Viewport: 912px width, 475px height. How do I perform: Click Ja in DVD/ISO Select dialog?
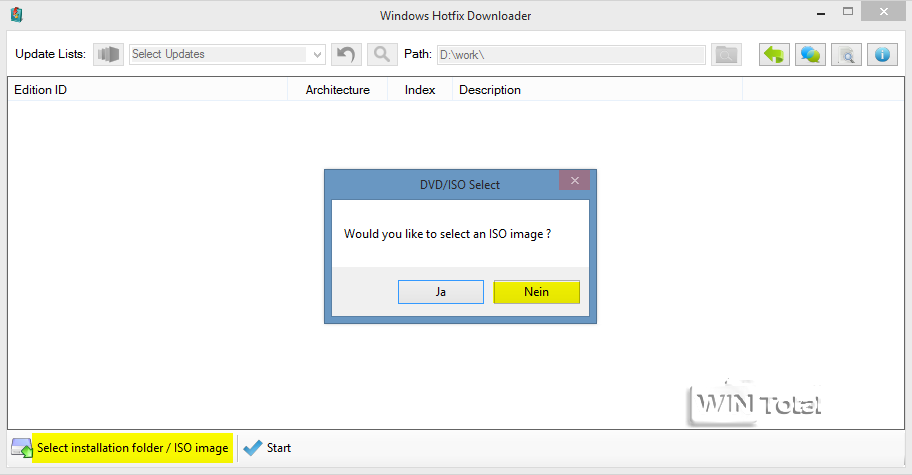441,292
